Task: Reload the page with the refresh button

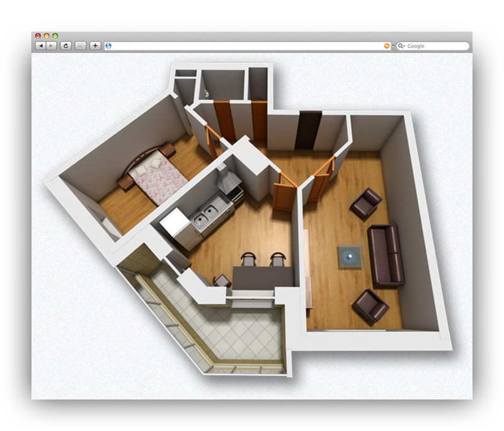Action: [66, 46]
